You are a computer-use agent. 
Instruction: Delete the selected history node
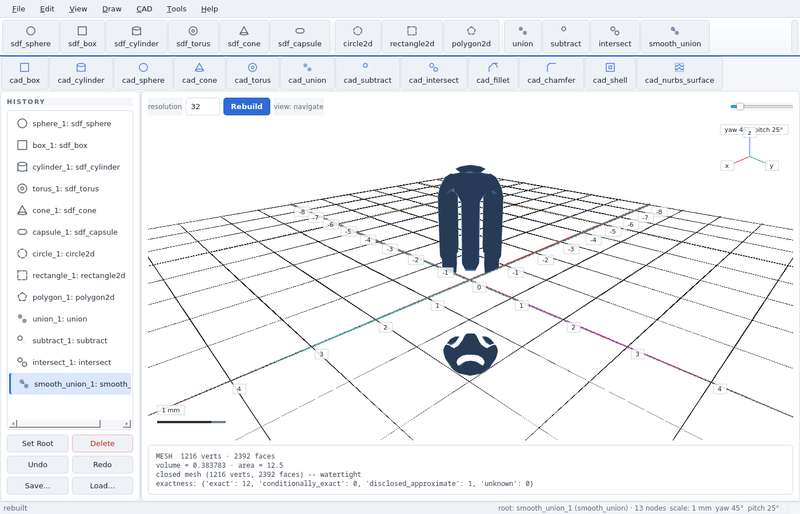click(x=102, y=443)
